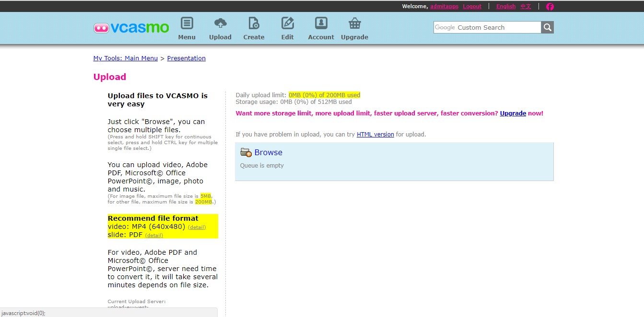This screenshot has width=644, height=317.
Task: Click the Browse folder icon
Action: 246,153
